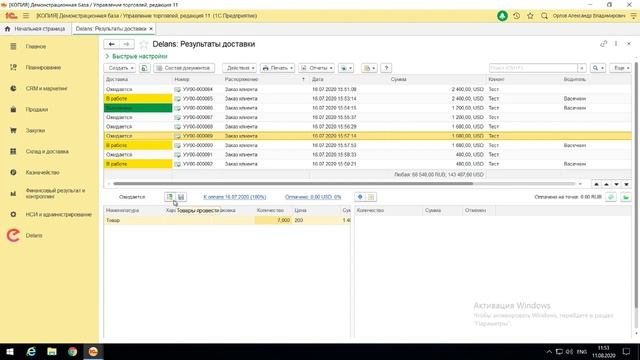Navigate forward with the right arrow
Screen dimensions: 640x360
coord(127,44)
